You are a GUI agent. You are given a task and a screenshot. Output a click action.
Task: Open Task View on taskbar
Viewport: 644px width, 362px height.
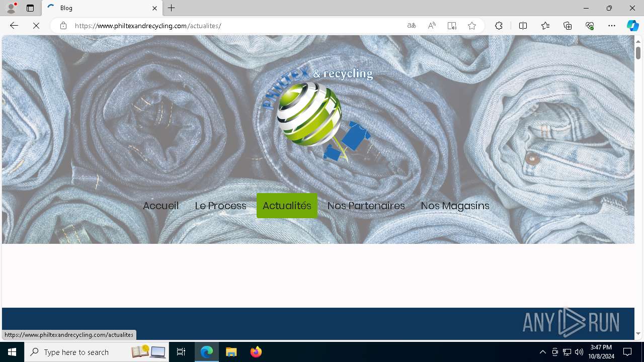click(181, 352)
